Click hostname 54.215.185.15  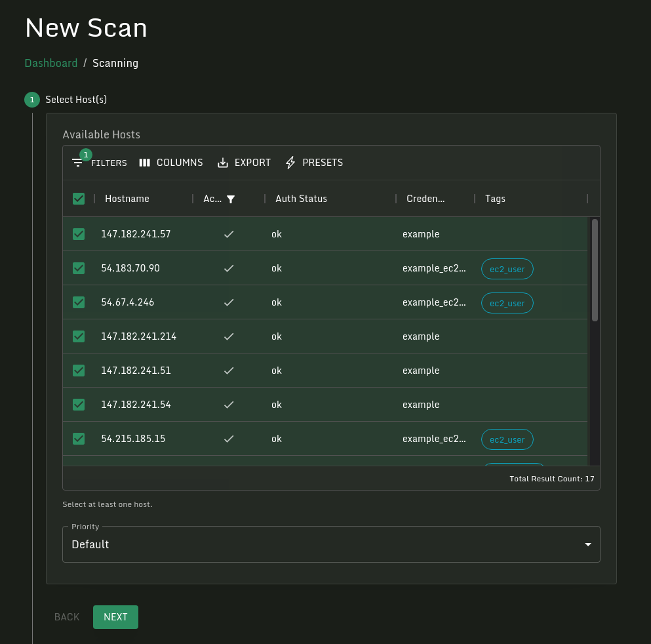(x=133, y=439)
